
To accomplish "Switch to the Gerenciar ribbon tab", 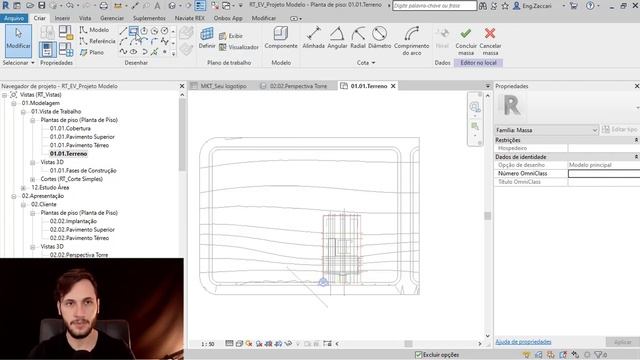I will (112, 18).
